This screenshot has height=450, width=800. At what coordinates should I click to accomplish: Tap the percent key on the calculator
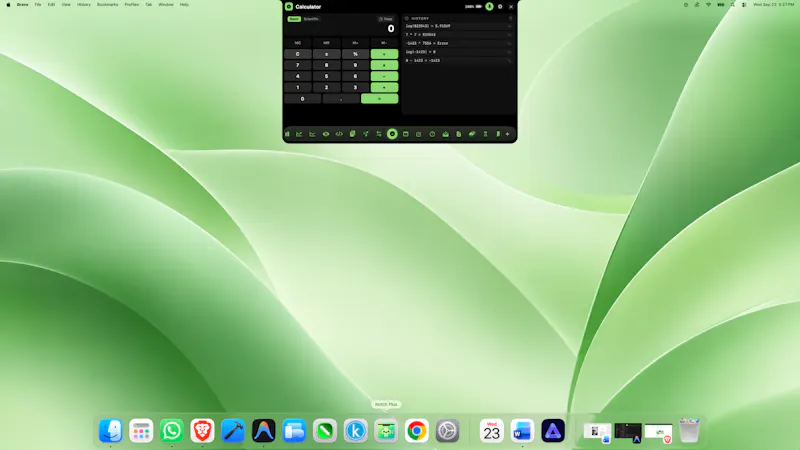point(355,54)
